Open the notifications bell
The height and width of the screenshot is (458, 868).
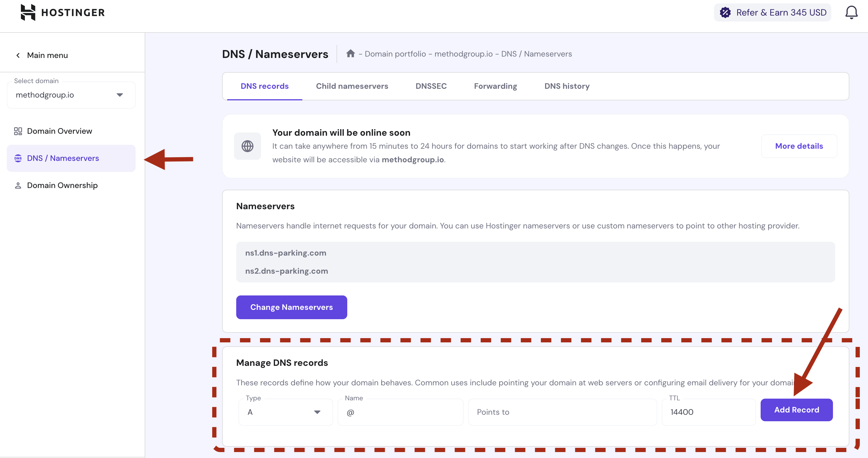pyautogui.click(x=851, y=12)
